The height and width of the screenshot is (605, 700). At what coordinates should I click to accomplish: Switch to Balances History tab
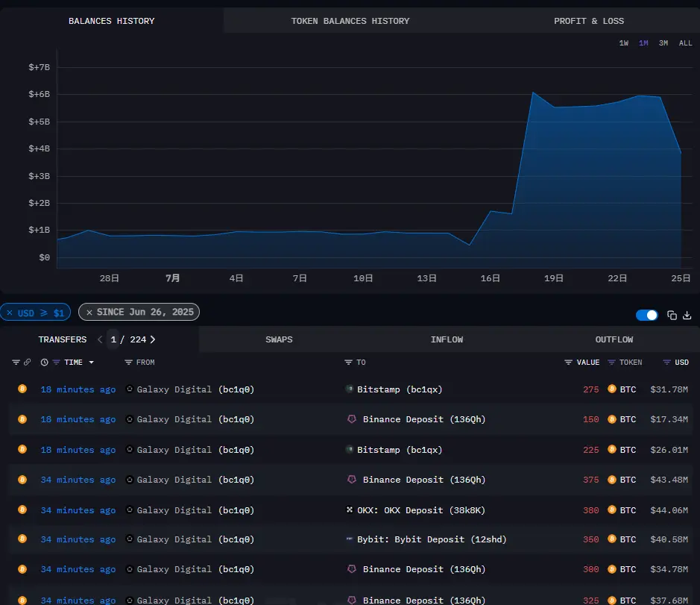point(111,21)
